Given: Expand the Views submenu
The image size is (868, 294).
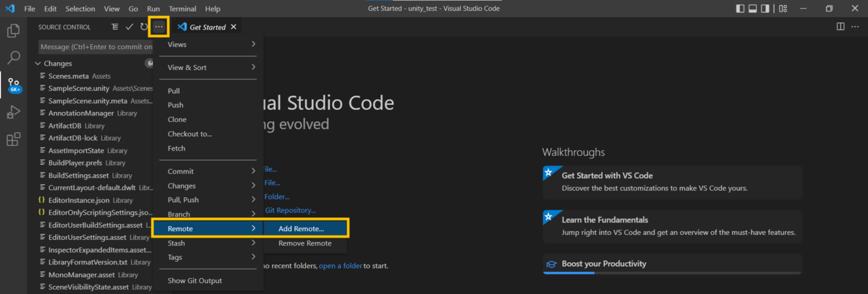Looking at the screenshot, I should tap(208, 44).
